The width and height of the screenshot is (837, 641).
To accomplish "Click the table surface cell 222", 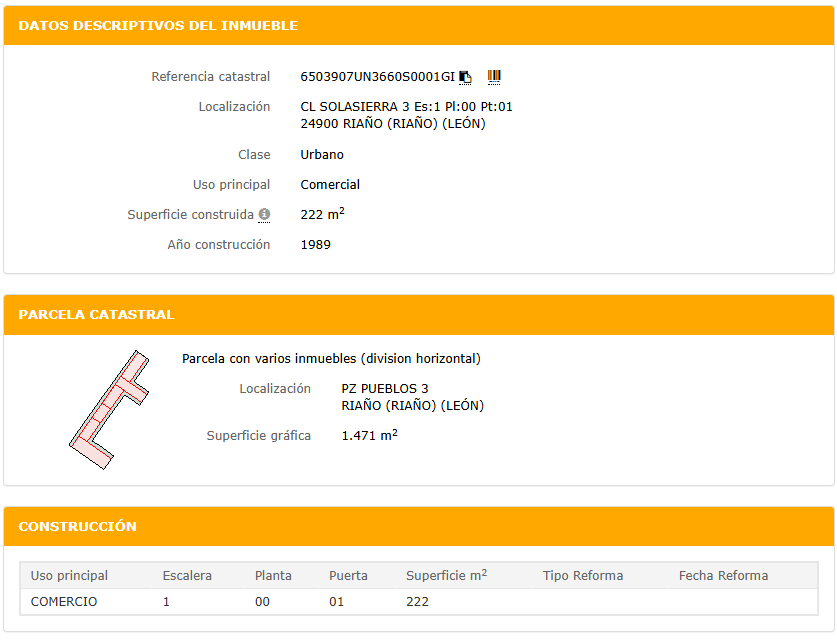I will [417, 602].
